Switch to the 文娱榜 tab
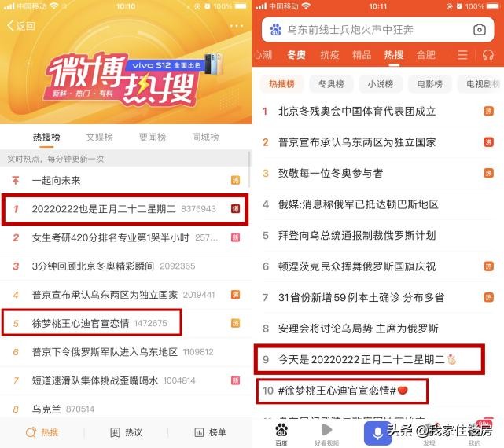The image size is (504, 448). point(99,138)
